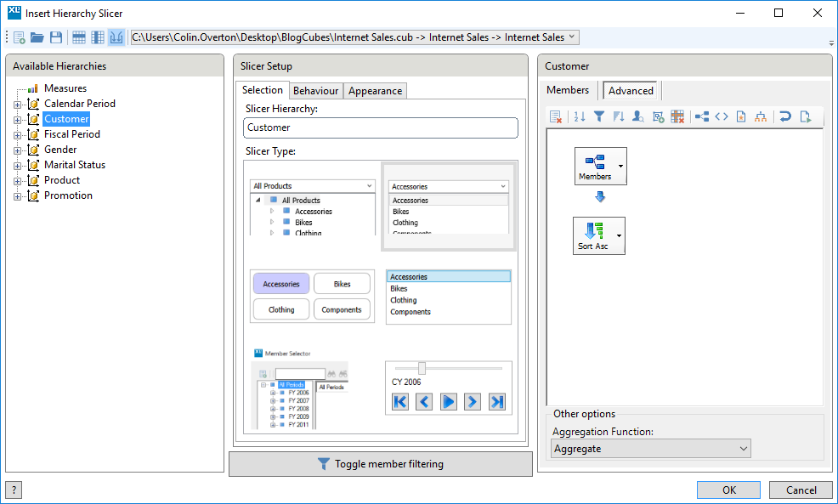
Task: Click the list delete icon with red X
Action: click(x=556, y=116)
